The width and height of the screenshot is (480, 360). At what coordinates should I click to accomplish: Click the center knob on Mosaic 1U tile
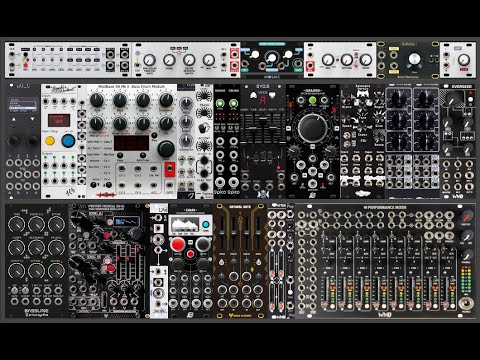(272, 57)
